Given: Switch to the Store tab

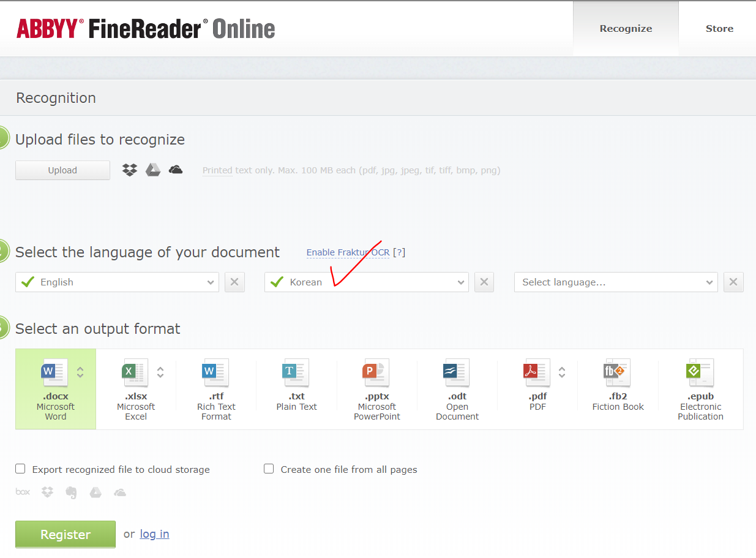Looking at the screenshot, I should click(x=719, y=28).
